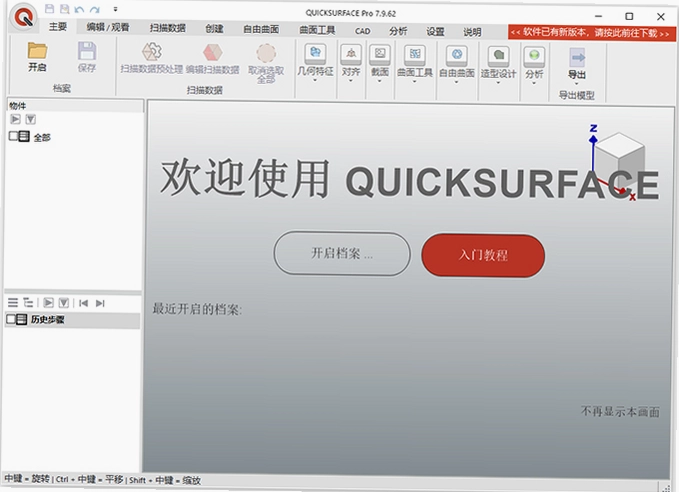Screen dimensions: 679x492
Task: Switch history panel to list view icon
Action: click(13, 302)
